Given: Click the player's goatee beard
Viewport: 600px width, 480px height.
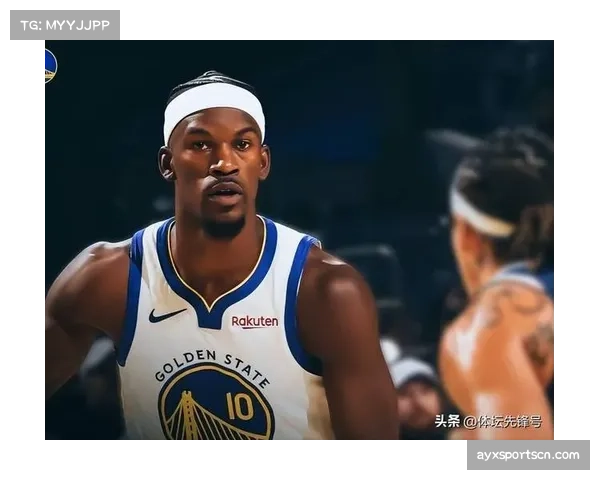Looking at the screenshot, I should coord(224,226).
